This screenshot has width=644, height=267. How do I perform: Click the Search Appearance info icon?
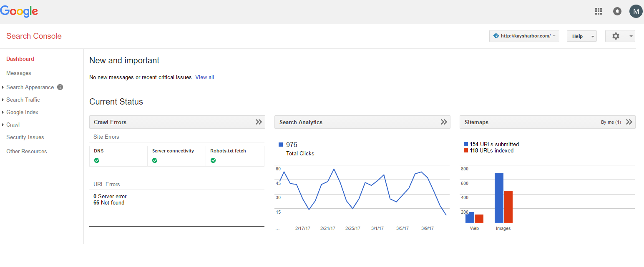[x=60, y=87]
